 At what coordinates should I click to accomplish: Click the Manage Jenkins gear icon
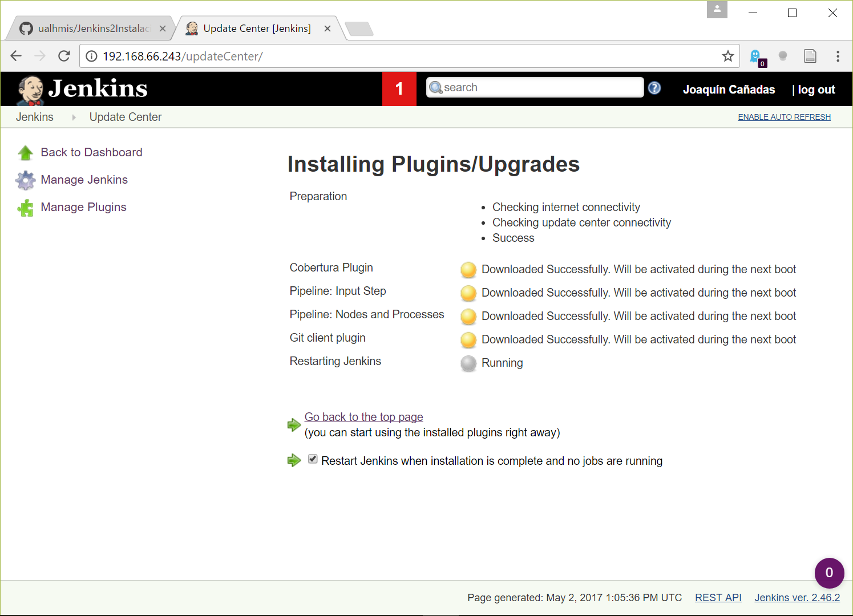pyautogui.click(x=25, y=180)
